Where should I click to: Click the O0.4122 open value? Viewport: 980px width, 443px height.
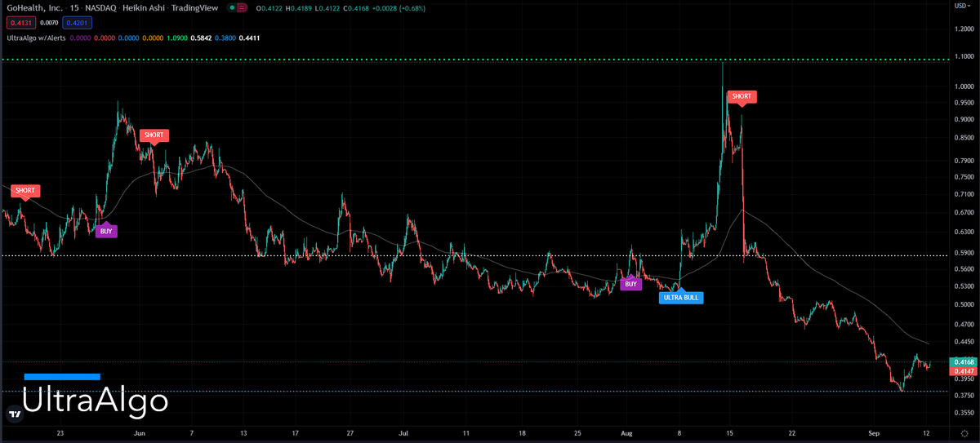click(x=269, y=8)
